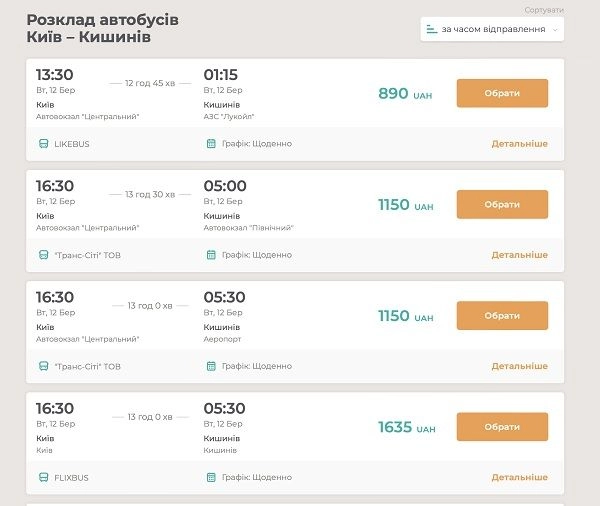Open the 'за часом відправлення' sort dropdown
Image resolution: width=600 pixels, height=506 pixels.
point(492,29)
